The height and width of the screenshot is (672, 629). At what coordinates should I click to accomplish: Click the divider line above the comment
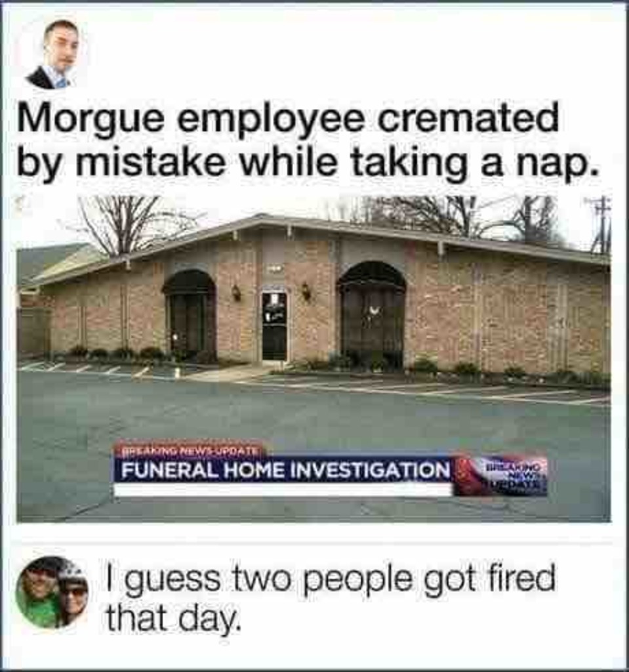click(314, 543)
